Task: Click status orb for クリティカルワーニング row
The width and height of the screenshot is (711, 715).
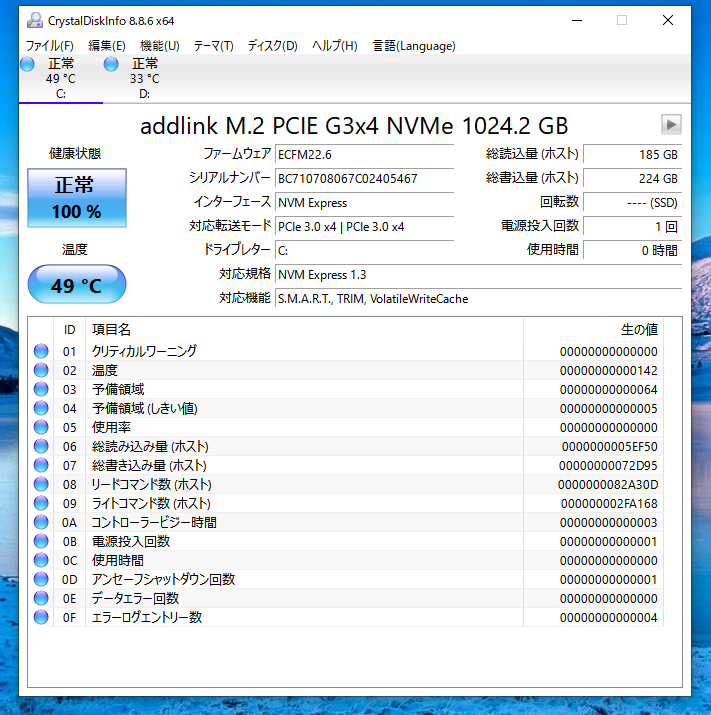Action: click(41, 351)
